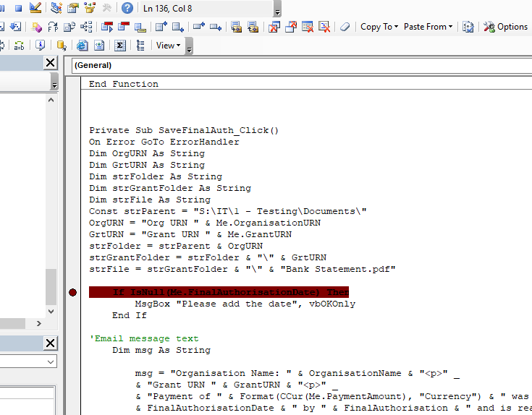This screenshot has width=532, height=415.
Task: Toggle breakpoint dot on IsNull line
Action: [72, 292]
